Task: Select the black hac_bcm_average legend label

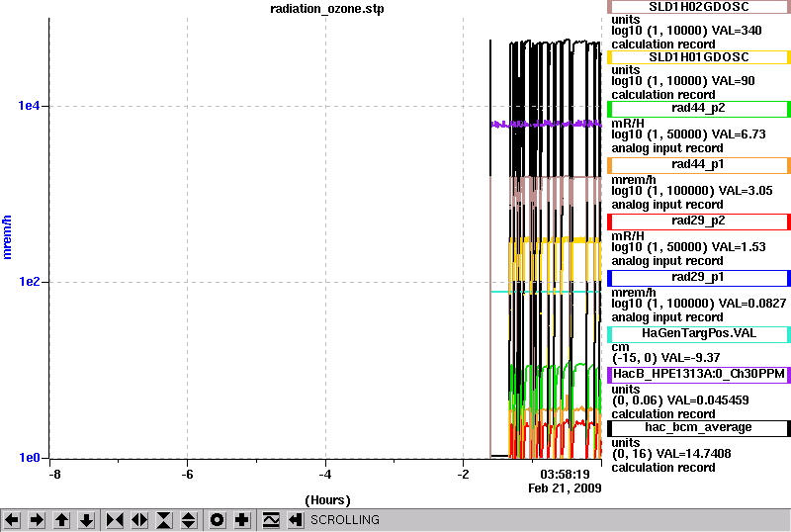Action: [x=699, y=428]
